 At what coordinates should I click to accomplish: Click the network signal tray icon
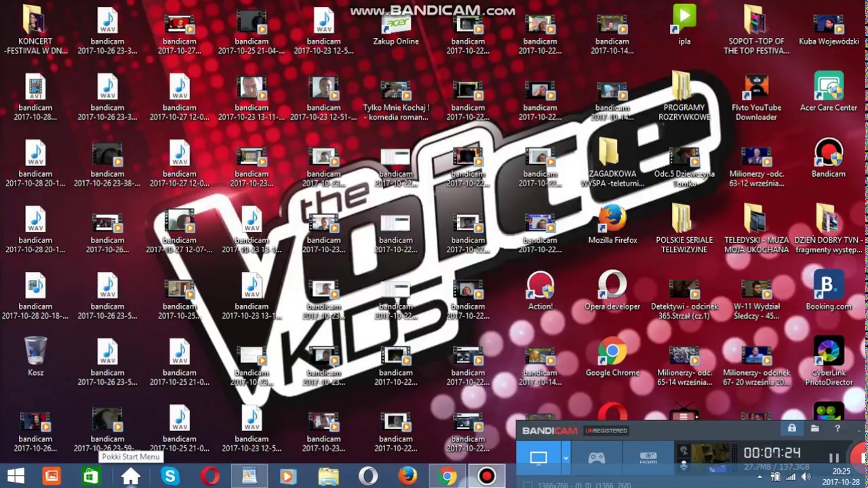[x=791, y=477]
